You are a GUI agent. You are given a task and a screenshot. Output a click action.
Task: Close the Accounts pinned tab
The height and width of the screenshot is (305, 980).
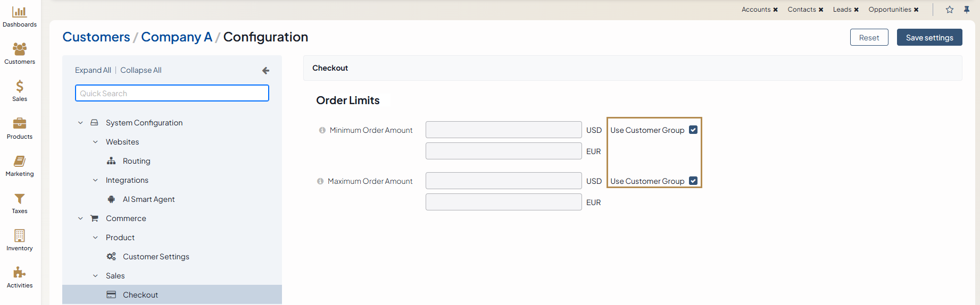tap(776, 10)
